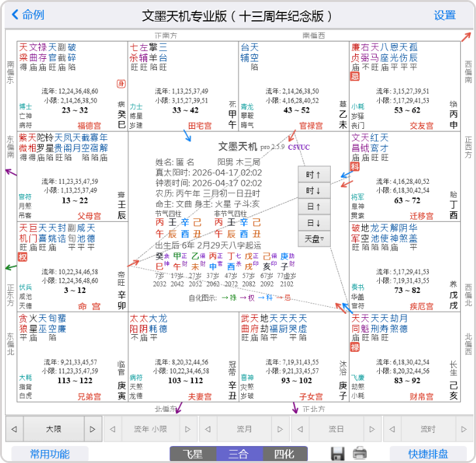Screen dimensions: 476x463
Task: Click right arrow of 流月 stepper
Action: coord(281,429)
